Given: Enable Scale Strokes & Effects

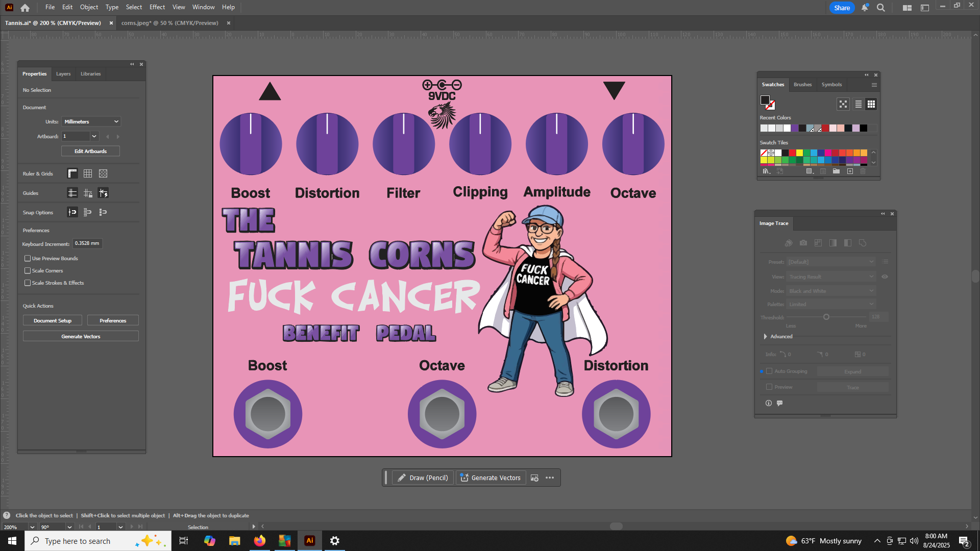Looking at the screenshot, I should click(28, 283).
